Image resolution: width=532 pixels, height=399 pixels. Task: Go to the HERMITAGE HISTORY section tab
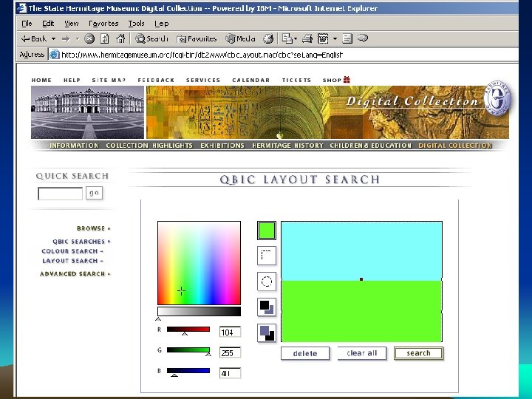pyautogui.click(x=287, y=146)
